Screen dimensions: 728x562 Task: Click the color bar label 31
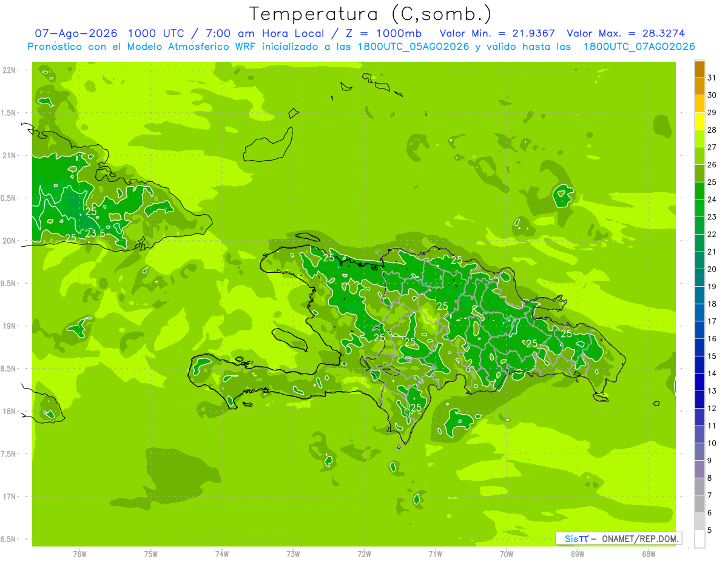[x=712, y=77]
